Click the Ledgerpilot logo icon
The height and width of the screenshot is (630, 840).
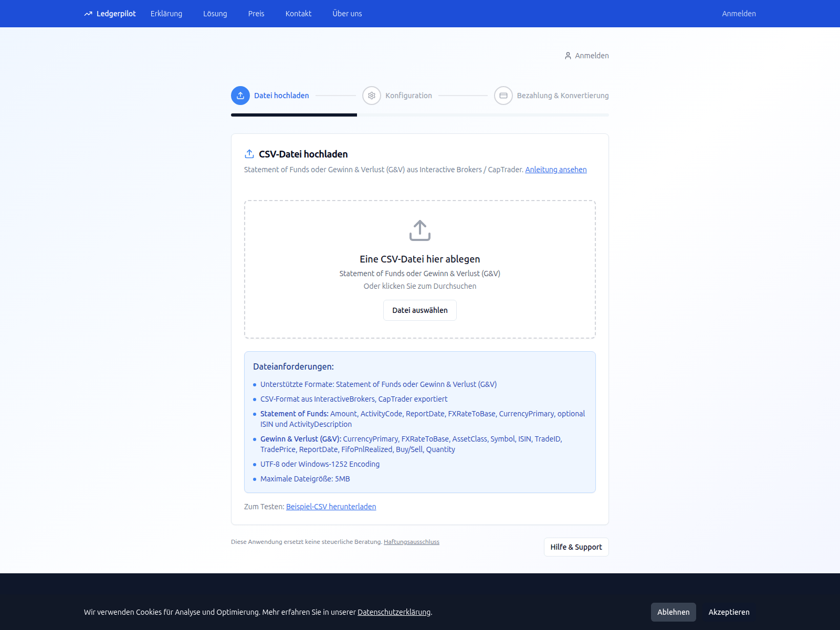pyautogui.click(x=88, y=14)
